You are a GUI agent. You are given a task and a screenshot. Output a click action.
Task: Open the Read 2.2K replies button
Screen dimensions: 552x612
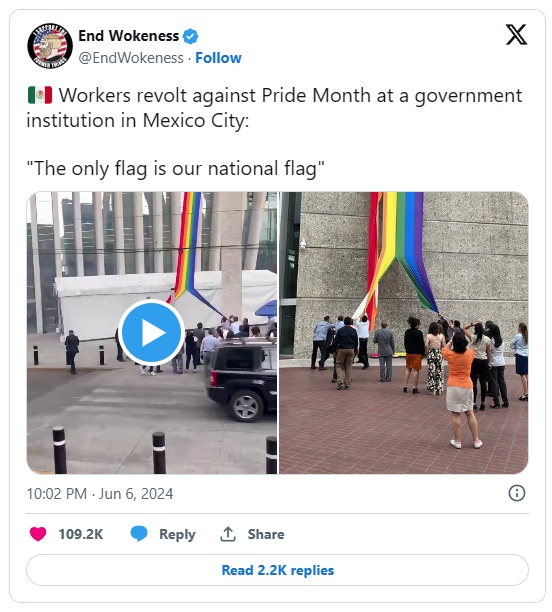[278, 570]
